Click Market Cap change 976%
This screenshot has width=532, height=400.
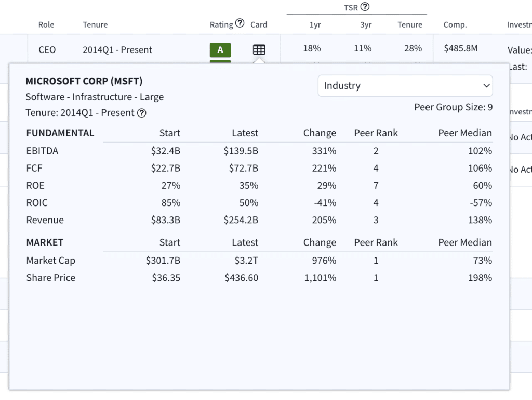click(x=324, y=261)
